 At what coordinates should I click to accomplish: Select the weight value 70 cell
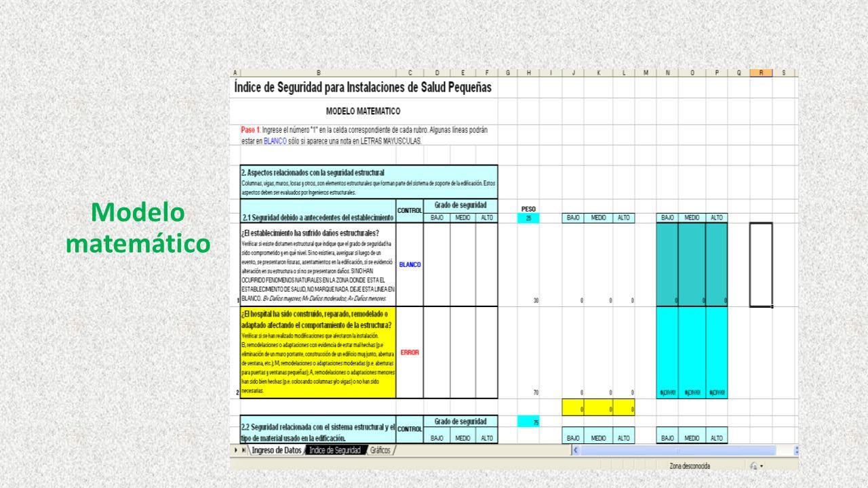pyautogui.click(x=528, y=352)
